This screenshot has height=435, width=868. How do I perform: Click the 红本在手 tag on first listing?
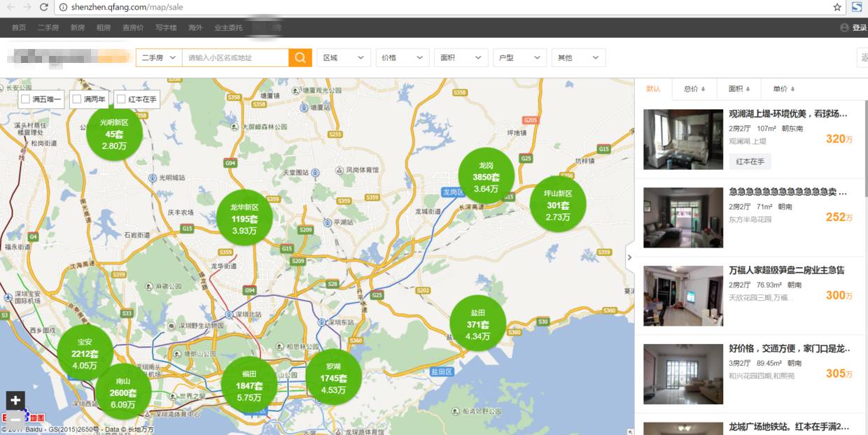[750, 162]
